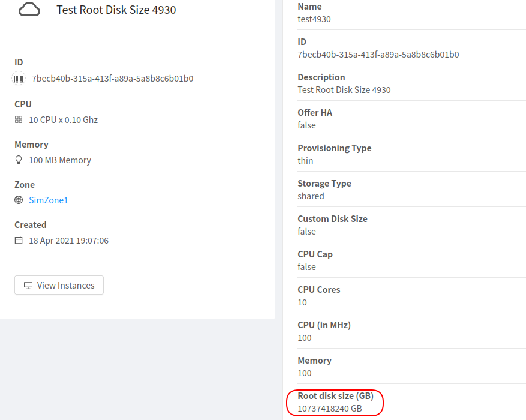Select the Provisioning Type value thin
This screenshot has height=420, width=526.
[x=305, y=161]
